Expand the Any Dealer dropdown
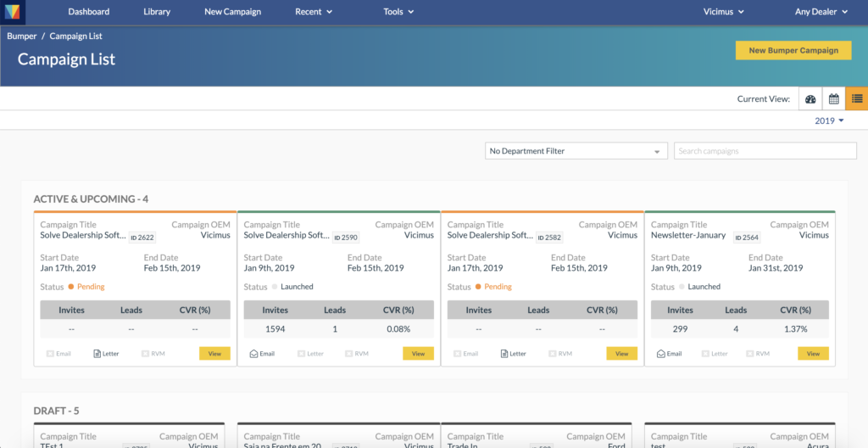This screenshot has height=448, width=868. click(x=821, y=12)
